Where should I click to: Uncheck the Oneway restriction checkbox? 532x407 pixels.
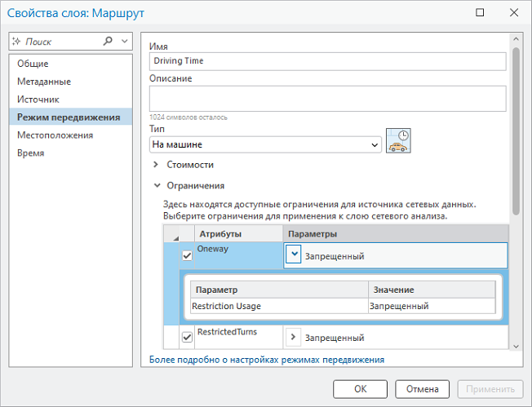[x=187, y=255]
